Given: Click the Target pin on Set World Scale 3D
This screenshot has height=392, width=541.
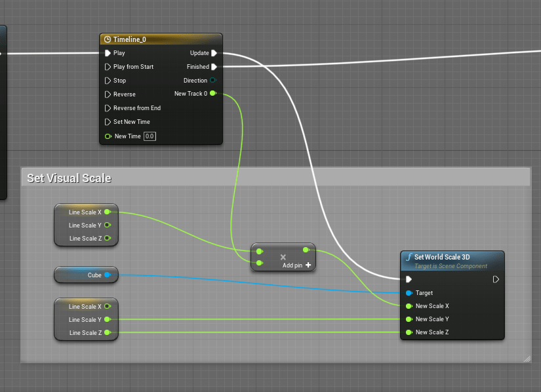Looking at the screenshot, I should [409, 293].
